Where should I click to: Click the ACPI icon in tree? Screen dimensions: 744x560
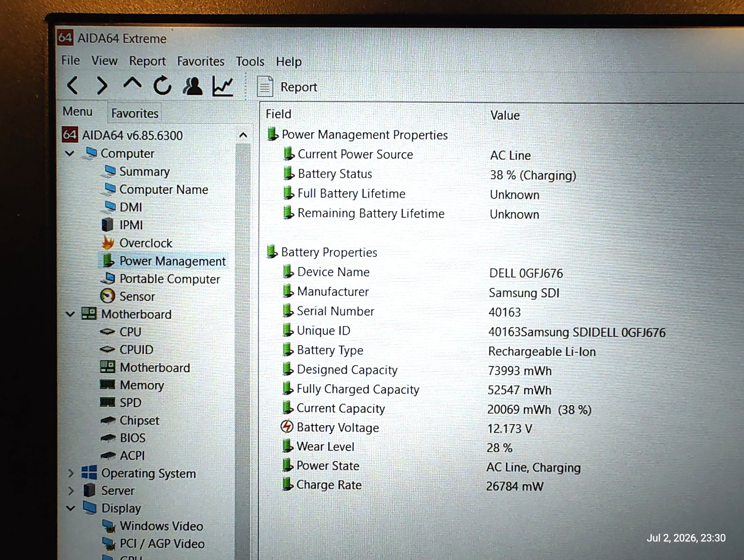tap(108, 456)
